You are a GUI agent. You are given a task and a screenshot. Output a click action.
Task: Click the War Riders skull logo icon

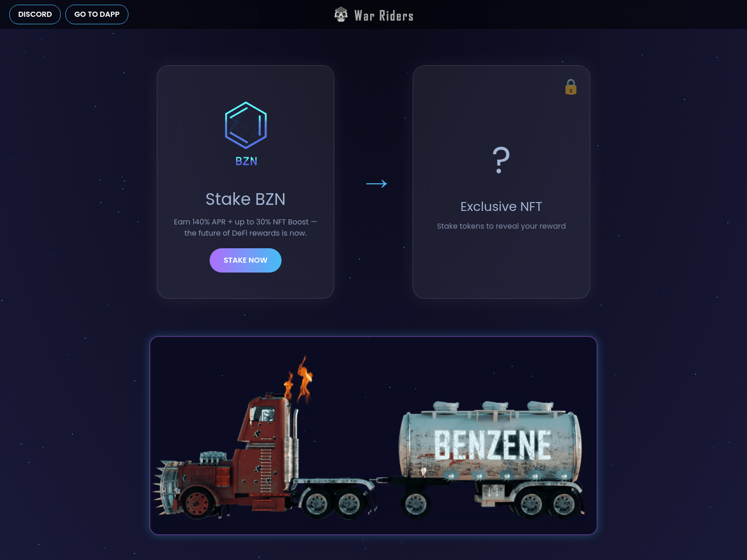click(x=341, y=15)
